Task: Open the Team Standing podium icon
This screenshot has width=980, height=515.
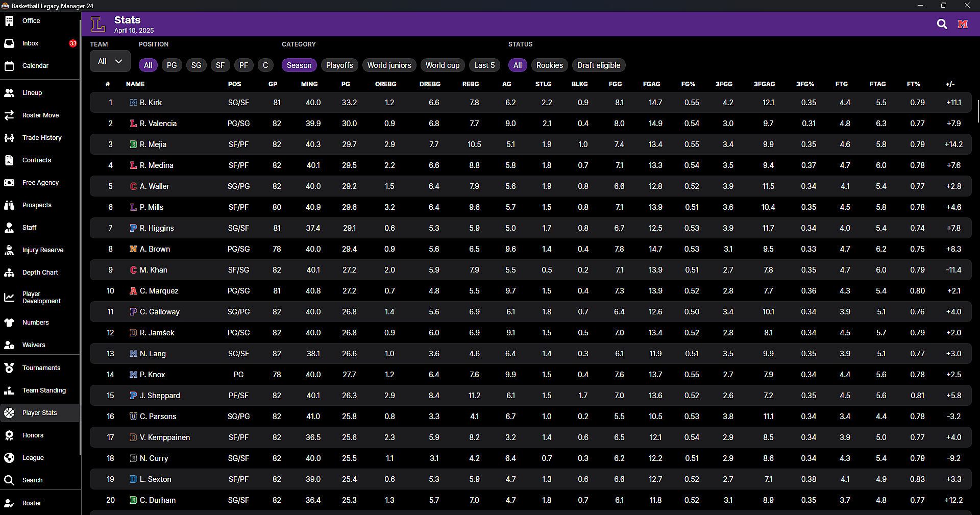Action: pyautogui.click(x=9, y=390)
